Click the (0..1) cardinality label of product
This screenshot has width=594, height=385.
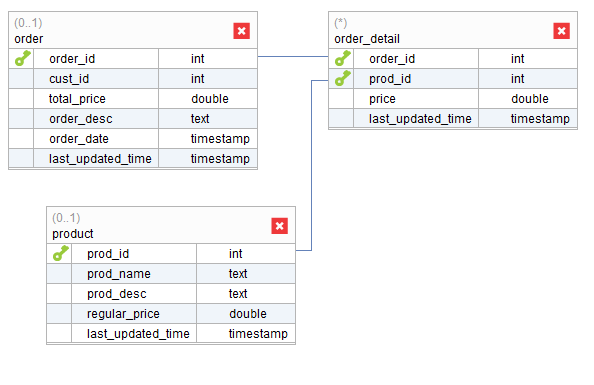pos(66,218)
